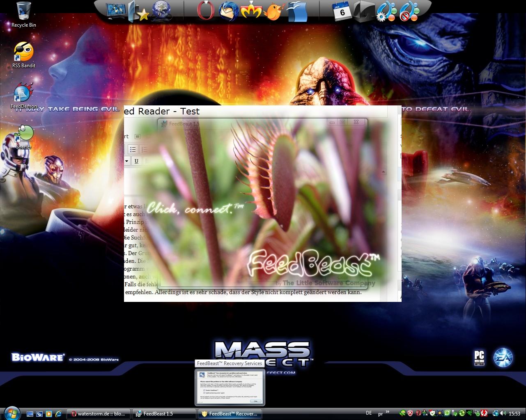Switch to the waterstorm.de browser window
This screenshot has width=526, height=420.
tap(99, 414)
